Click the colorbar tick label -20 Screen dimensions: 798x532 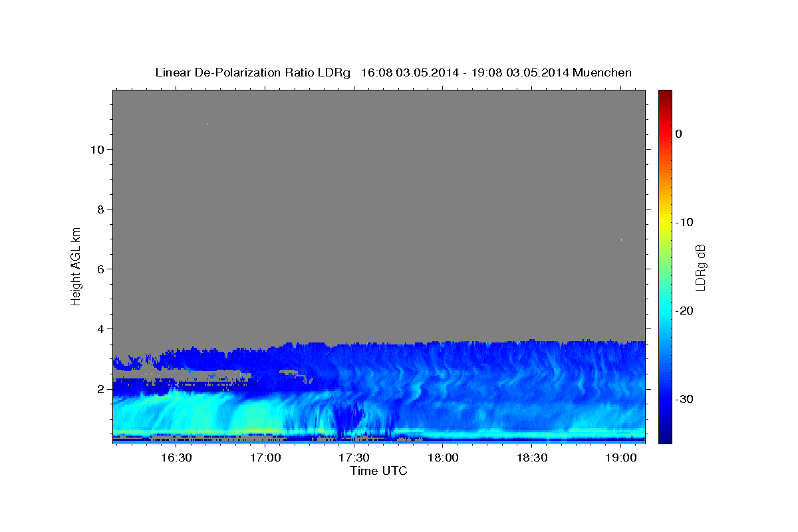(x=684, y=311)
